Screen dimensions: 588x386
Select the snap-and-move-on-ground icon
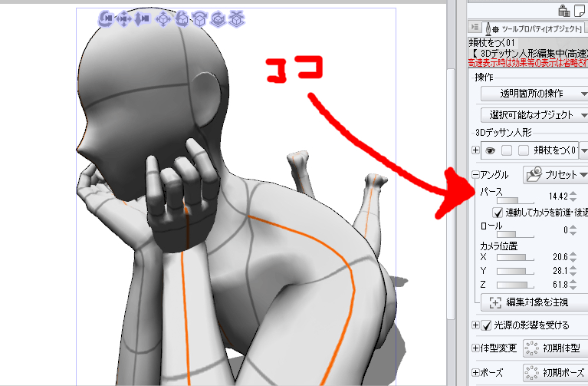click(236, 18)
